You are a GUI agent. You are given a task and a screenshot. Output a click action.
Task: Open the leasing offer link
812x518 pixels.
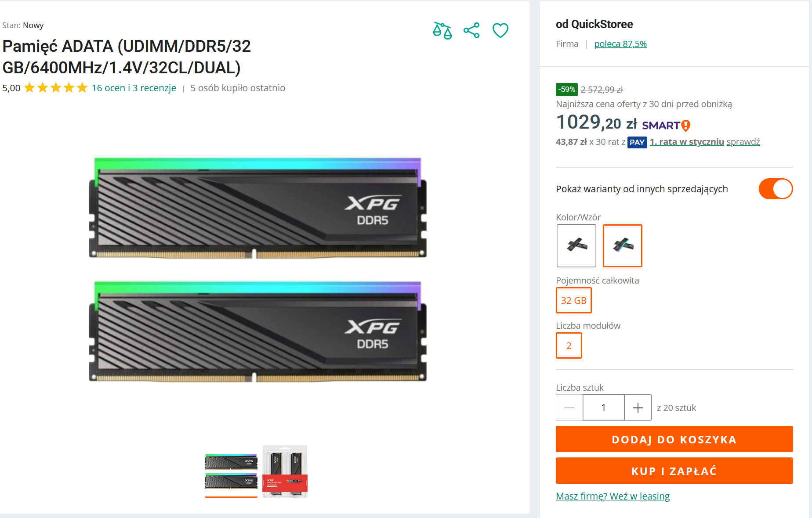pos(613,496)
